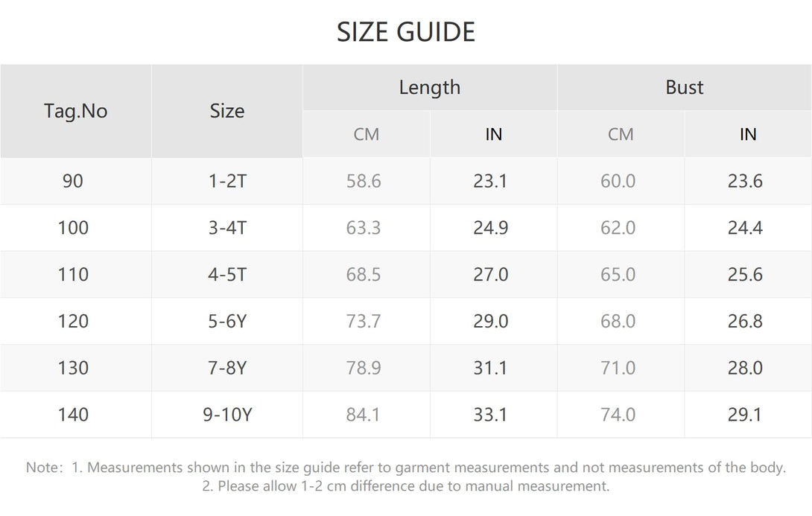Click the Length header cell

click(430, 87)
